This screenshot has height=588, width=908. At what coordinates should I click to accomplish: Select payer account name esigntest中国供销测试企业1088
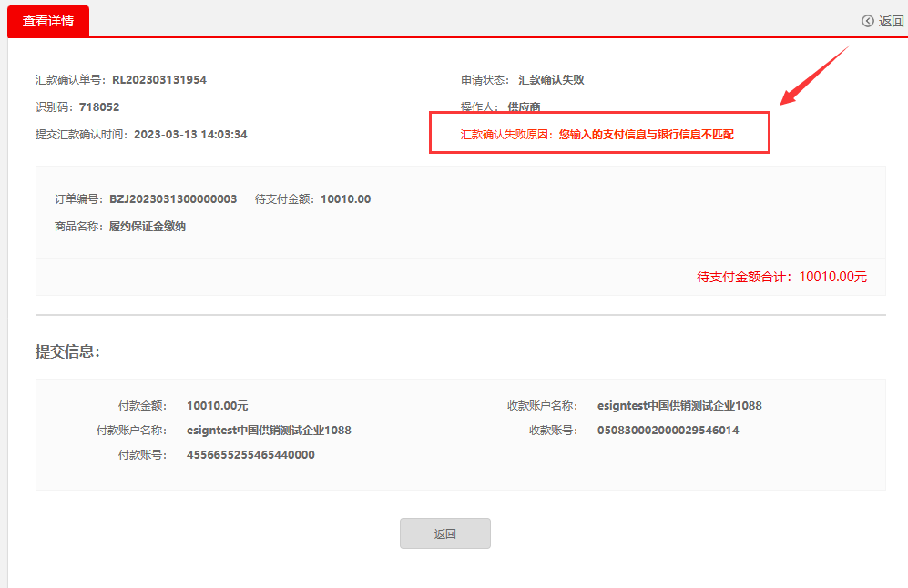click(269, 430)
